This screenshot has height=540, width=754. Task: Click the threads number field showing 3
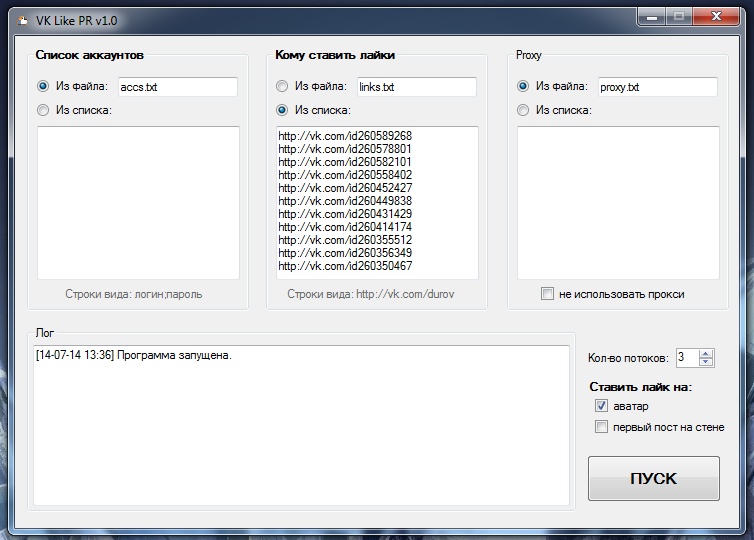pyautogui.click(x=688, y=358)
